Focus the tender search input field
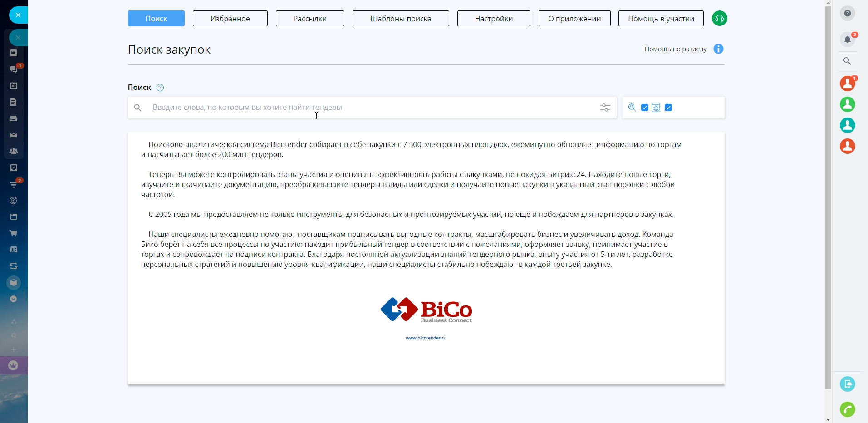 pos(372,108)
